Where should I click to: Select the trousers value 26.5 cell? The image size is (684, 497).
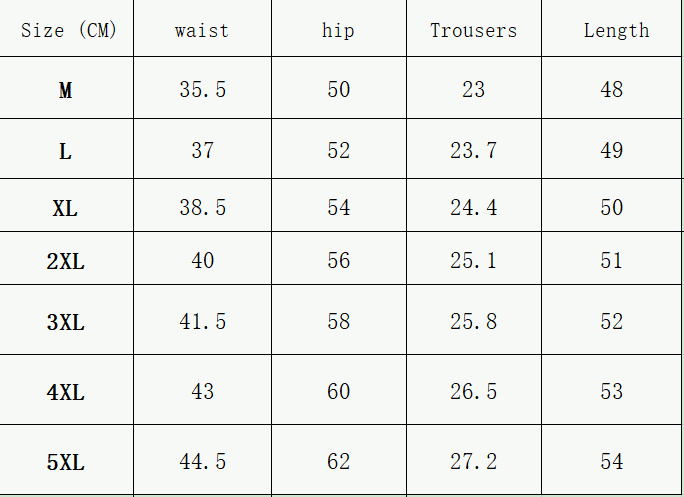click(x=474, y=392)
